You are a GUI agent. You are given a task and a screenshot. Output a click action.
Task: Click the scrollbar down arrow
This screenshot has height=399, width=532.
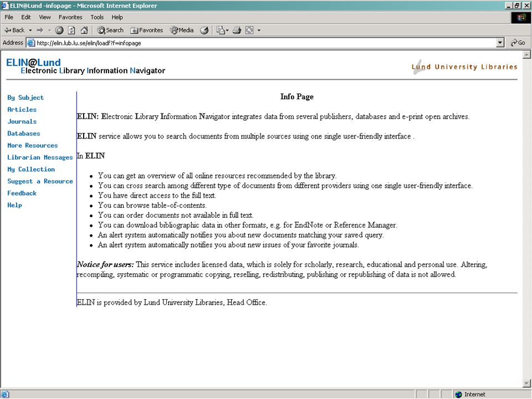[x=526, y=383]
